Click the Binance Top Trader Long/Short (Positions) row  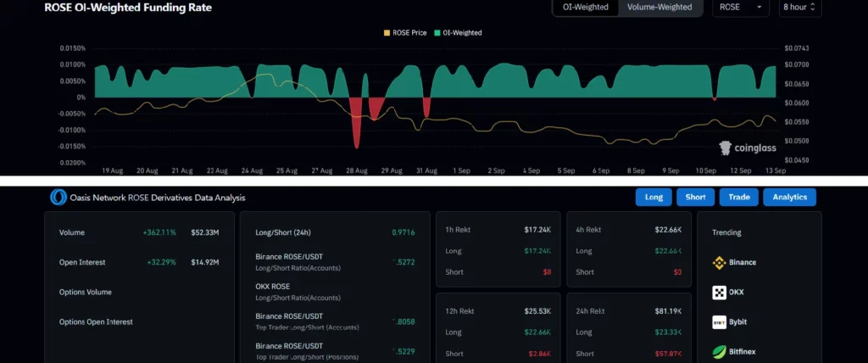click(x=335, y=351)
